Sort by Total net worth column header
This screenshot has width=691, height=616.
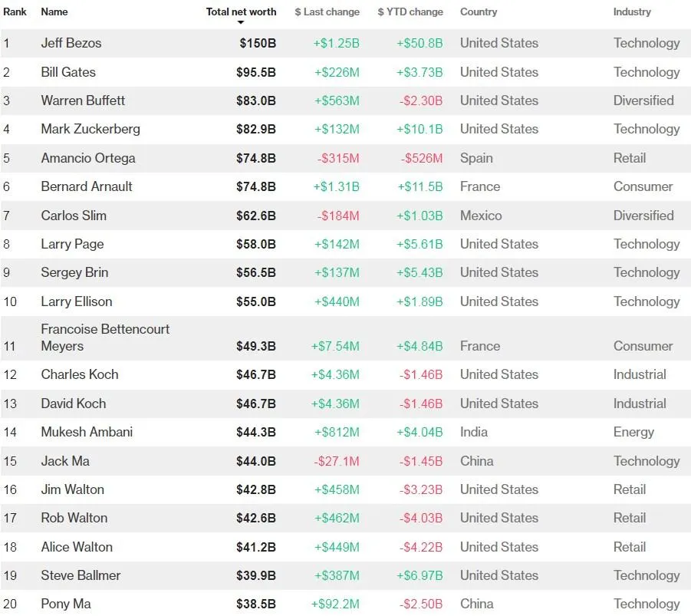[241, 12]
